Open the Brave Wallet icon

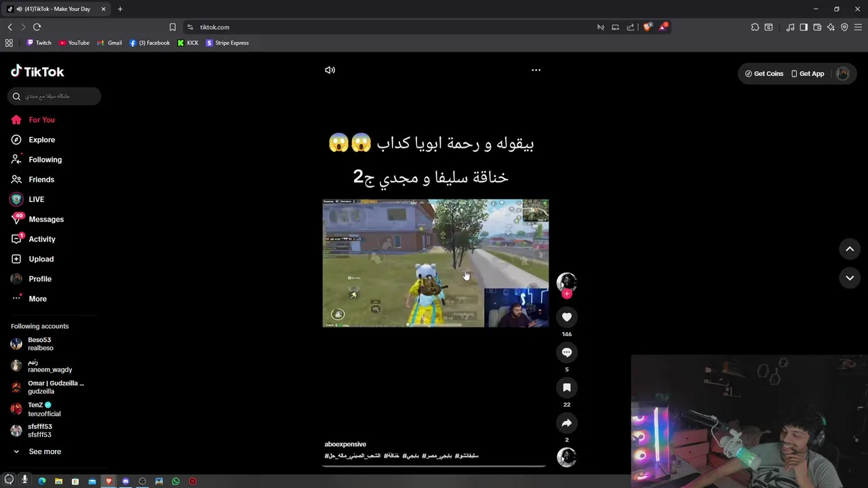(x=817, y=27)
